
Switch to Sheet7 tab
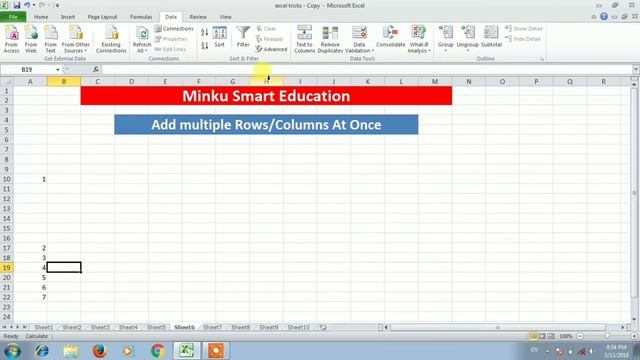point(213,327)
